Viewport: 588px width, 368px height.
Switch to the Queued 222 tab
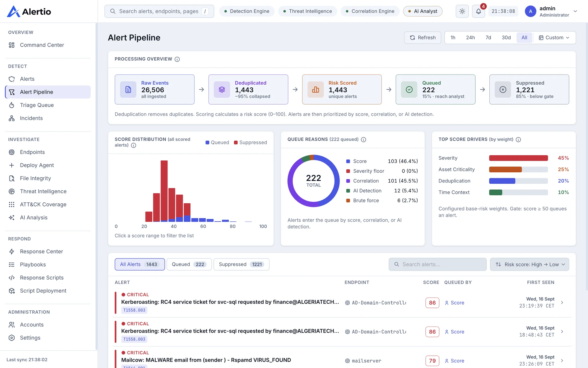click(189, 264)
